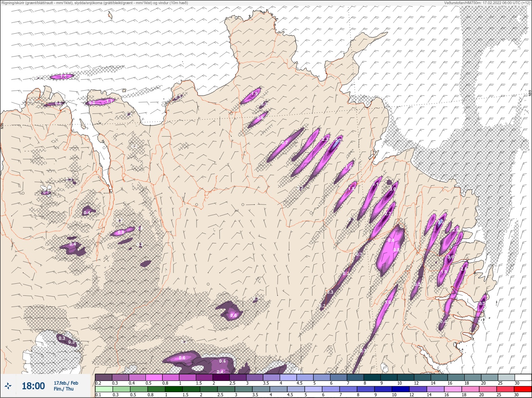Click the map title starting 'Rigning/skúrir'
Image resolution: width=532 pixels, height=398 pixels.
95,2
